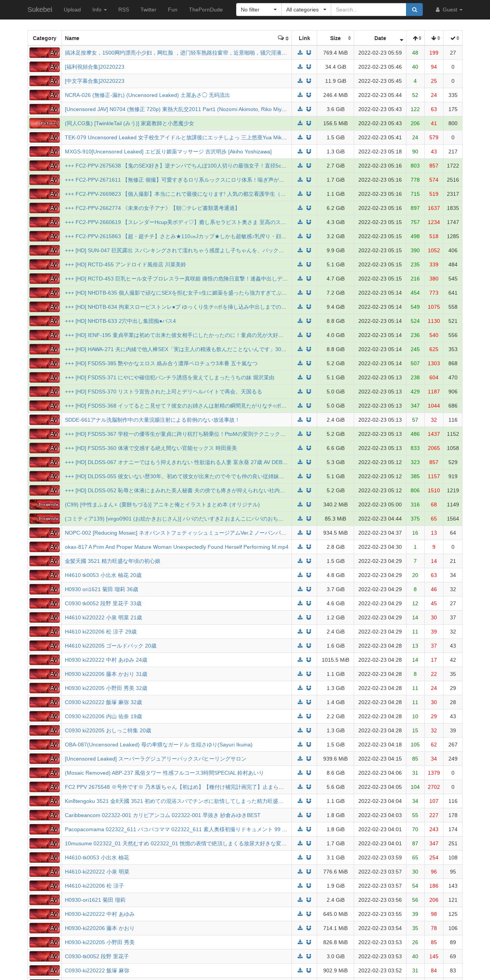Click the Sukebei site brand
Image resolution: width=490 pixels, height=980 pixels.
coord(40,10)
